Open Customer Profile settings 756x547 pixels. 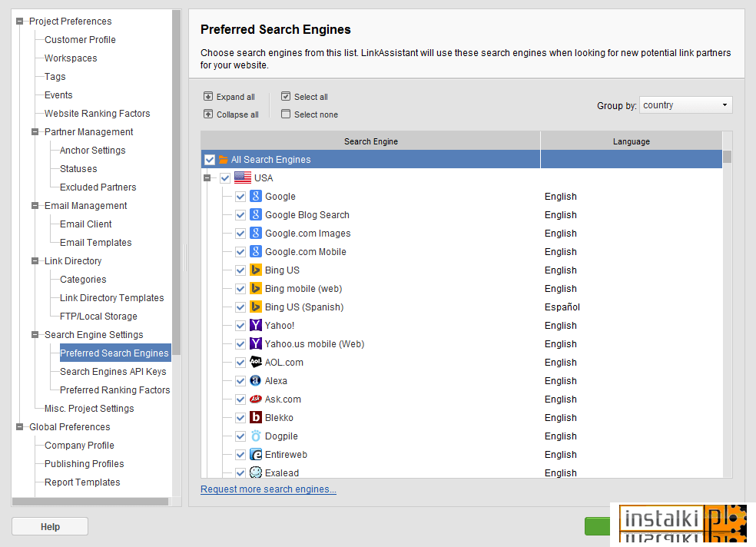point(80,39)
